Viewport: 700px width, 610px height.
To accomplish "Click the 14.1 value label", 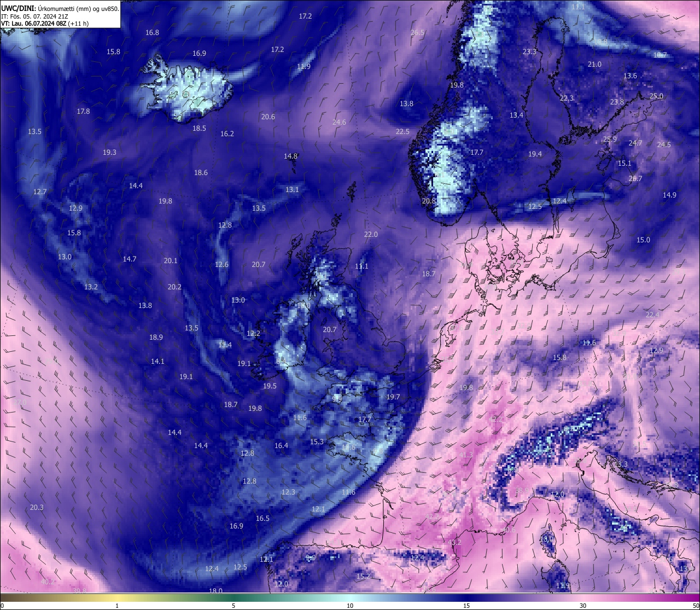I will coord(157,362).
